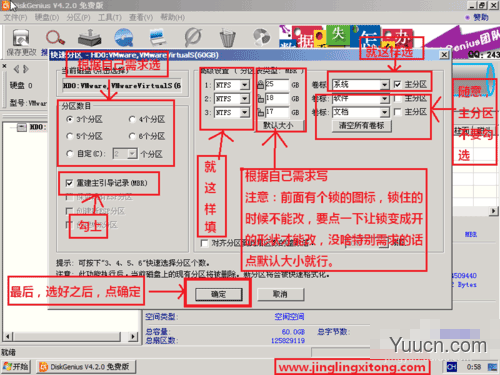Toggle the 主分区 checkbox in the 系统 row
The image size is (500, 375).
click(x=397, y=85)
